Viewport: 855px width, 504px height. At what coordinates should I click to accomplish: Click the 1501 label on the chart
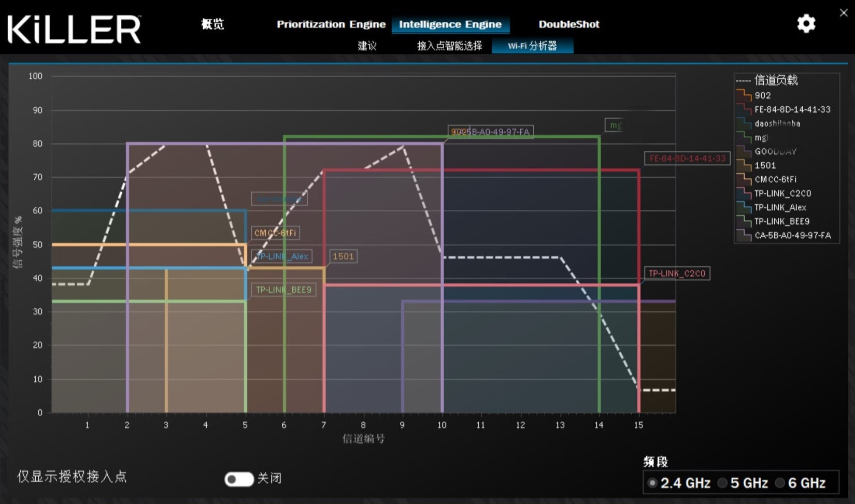point(343,256)
